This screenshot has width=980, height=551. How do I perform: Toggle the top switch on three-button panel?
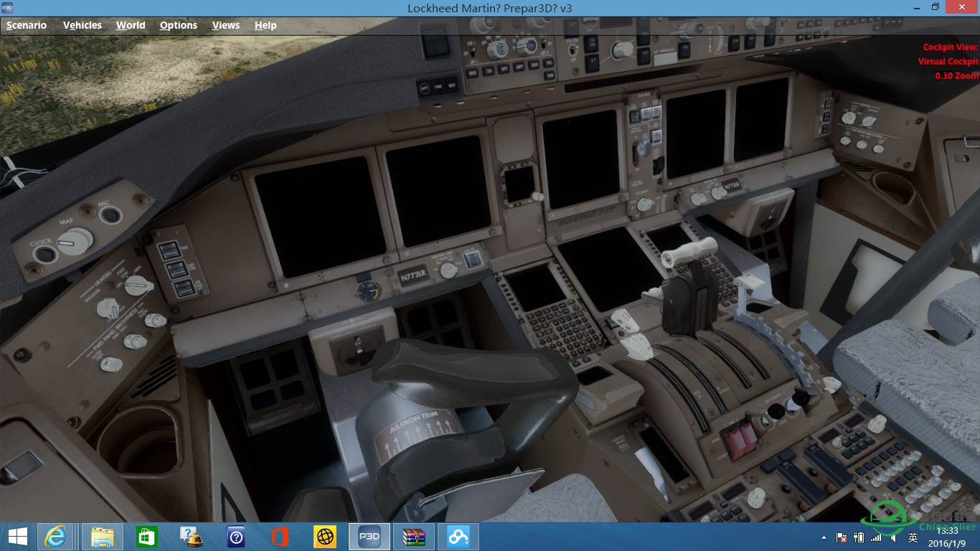(x=169, y=250)
